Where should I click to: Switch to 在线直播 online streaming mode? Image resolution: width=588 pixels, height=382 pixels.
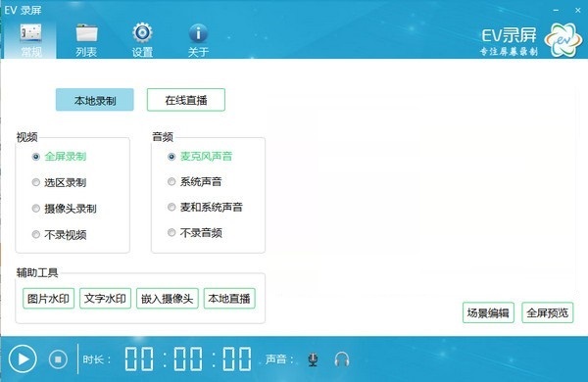coord(186,100)
